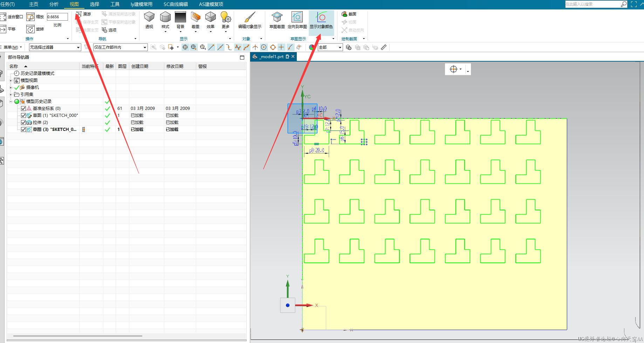Click the 草图着重 sketch emphasis icon
The height and width of the screenshot is (343, 644).
(277, 17)
